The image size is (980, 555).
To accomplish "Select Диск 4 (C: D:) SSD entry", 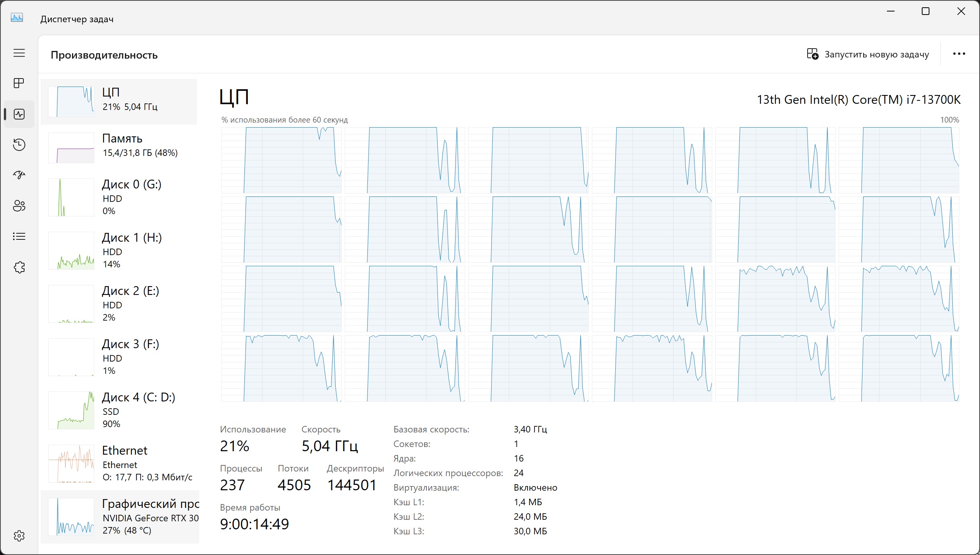I will (x=119, y=410).
